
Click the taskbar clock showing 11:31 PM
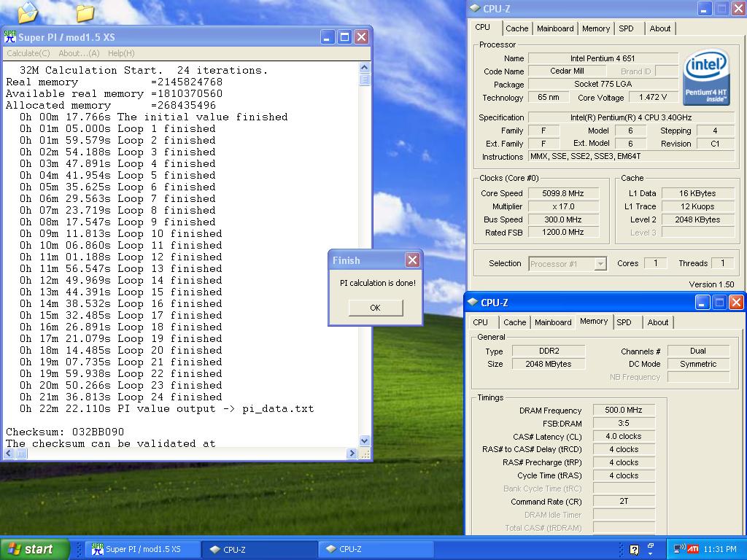click(720, 549)
